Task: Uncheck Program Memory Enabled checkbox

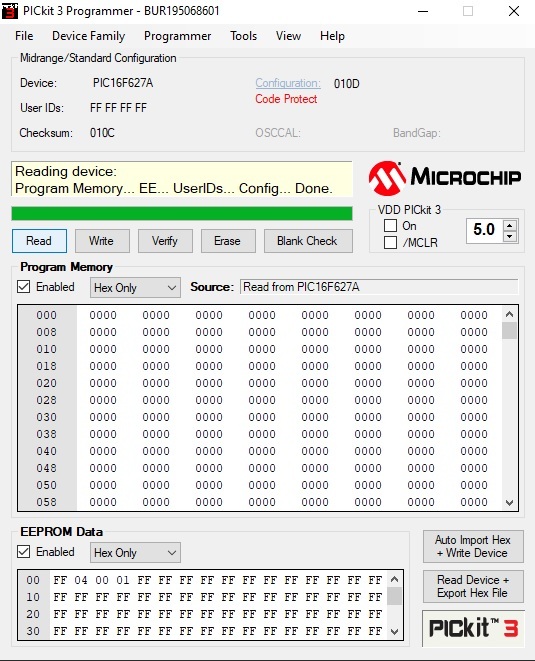Action: pos(24,287)
